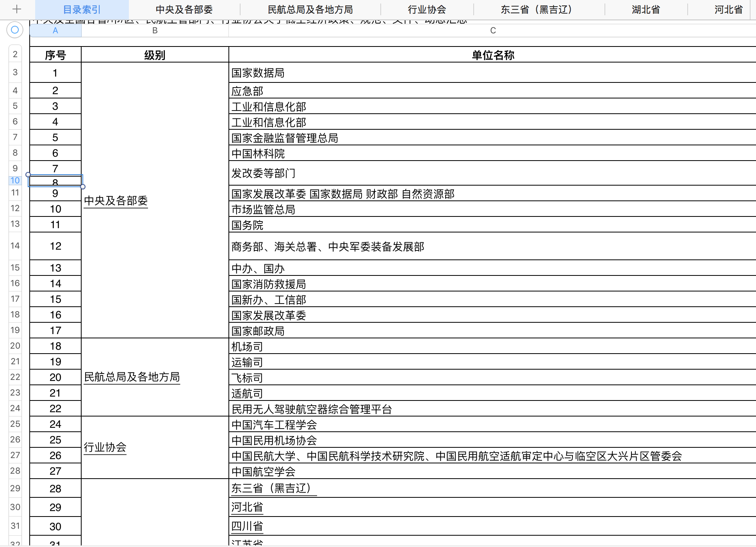The width and height of the screenshot is (756, 547).
Task: Click the 国家数据局 cell
Action: tap(258, 73)
